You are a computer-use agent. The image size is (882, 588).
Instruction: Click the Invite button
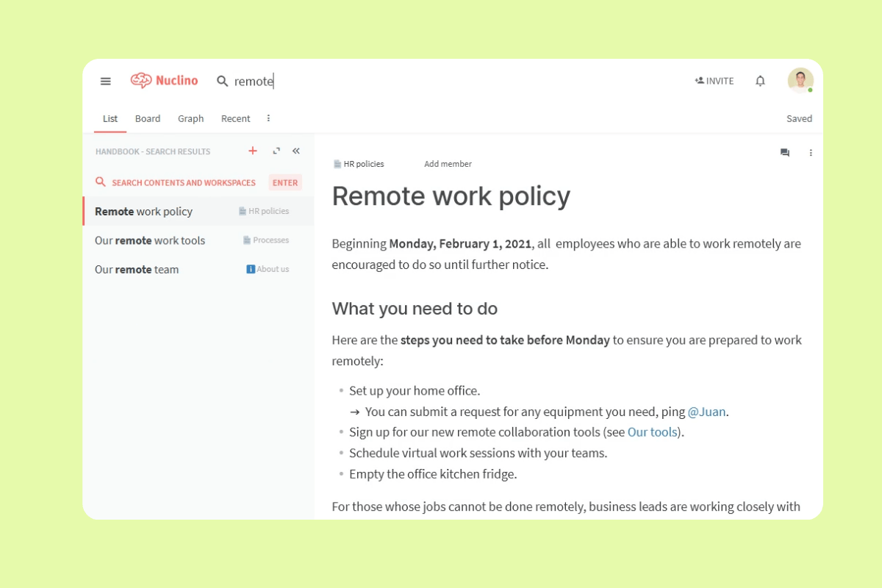[x=714, y=81]
